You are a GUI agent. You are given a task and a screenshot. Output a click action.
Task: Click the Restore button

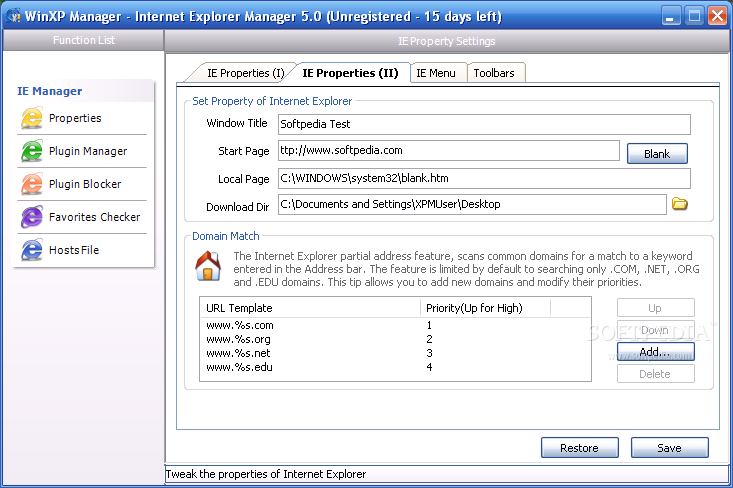point(580,448)
